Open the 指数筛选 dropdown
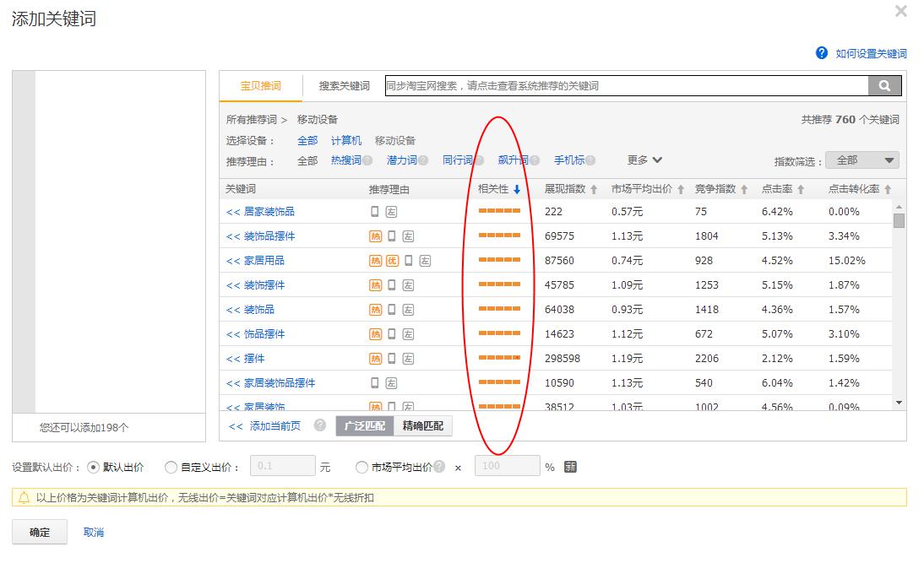 (862, 160)
